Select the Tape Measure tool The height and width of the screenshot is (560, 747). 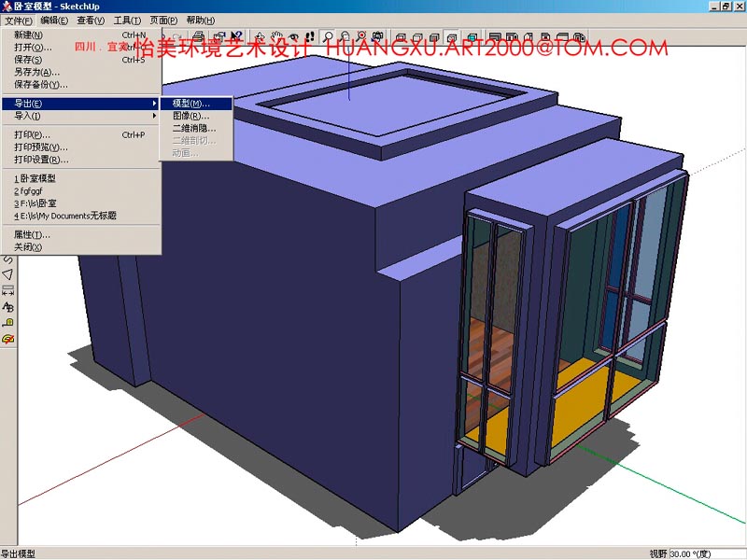point(8,322)
